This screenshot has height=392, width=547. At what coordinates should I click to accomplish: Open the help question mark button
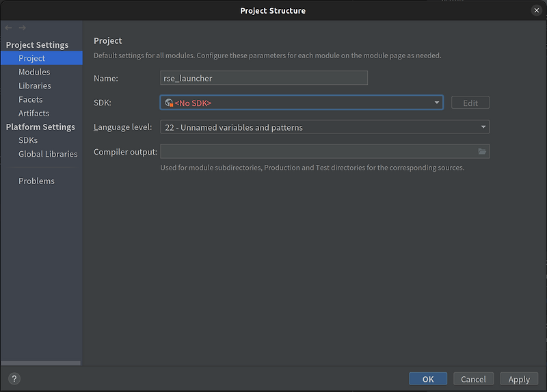pyautogui.click(x=14, y=378)
